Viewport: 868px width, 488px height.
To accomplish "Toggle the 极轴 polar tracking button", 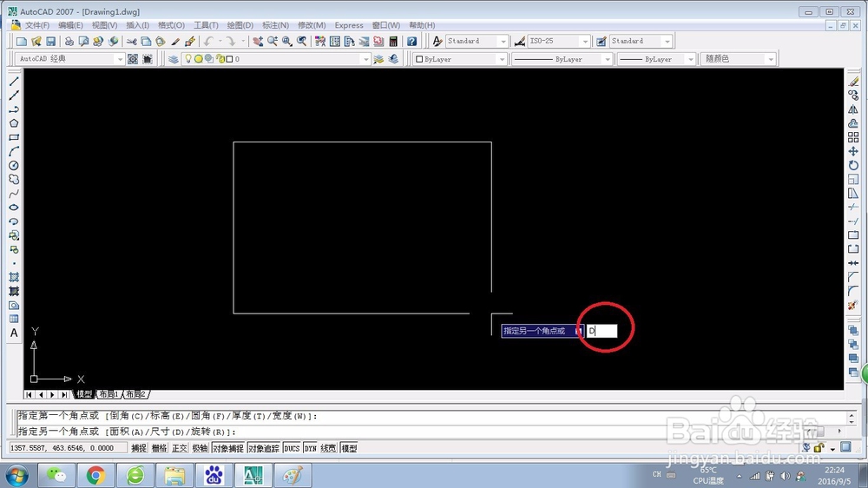I will pos(200,448).
